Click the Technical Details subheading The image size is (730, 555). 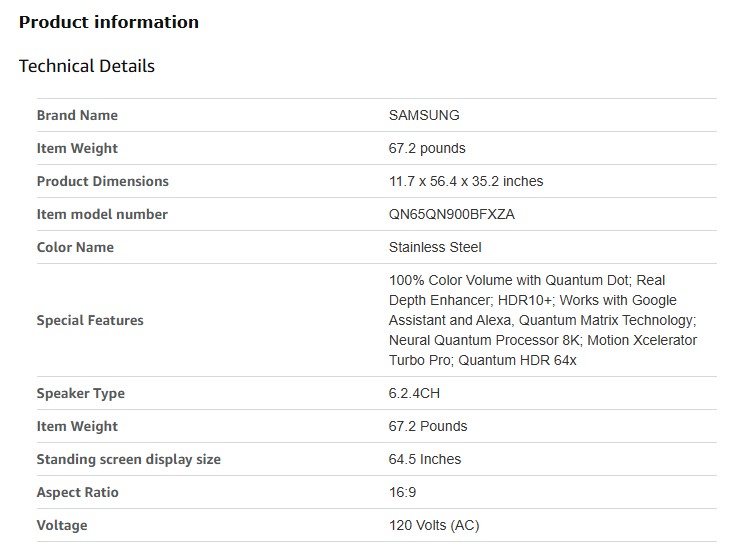87,66
